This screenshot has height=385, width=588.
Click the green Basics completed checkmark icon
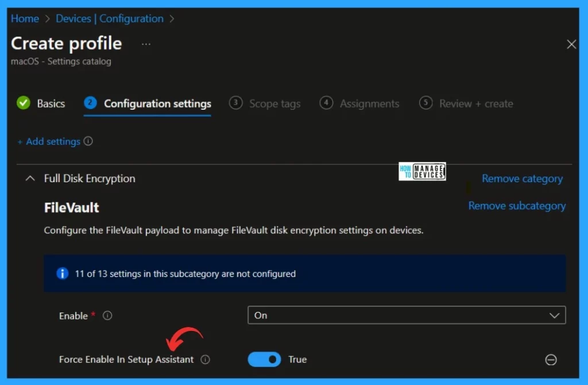pyautogui.click(x=23, y=103)
